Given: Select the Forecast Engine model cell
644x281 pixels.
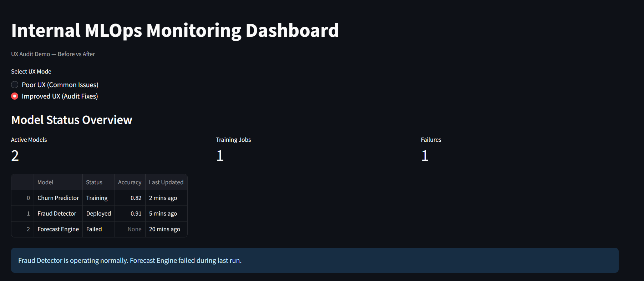Looking at the screenshot, I should click(58, 229).
